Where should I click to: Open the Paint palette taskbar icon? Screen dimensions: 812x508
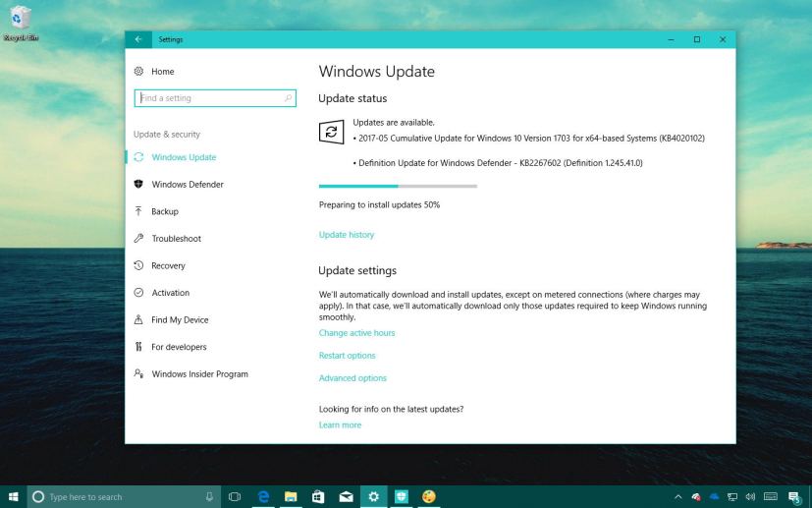pyautogui.click(x=429, y=497)
